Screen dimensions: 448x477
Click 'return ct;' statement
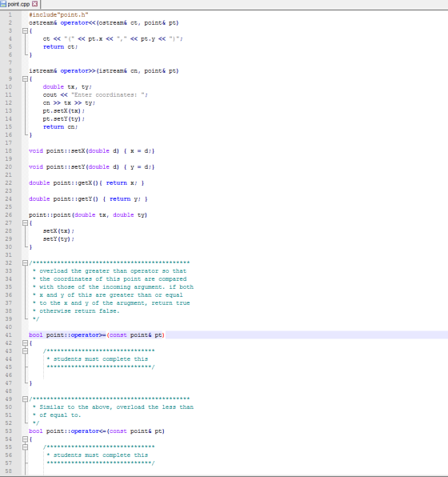coord(60,47)
